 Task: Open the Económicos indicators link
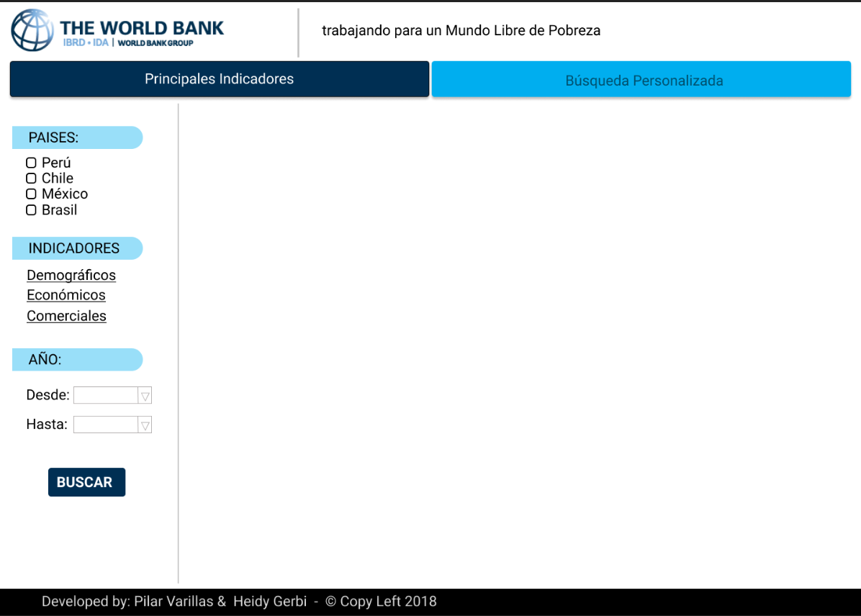coord(66,295)
